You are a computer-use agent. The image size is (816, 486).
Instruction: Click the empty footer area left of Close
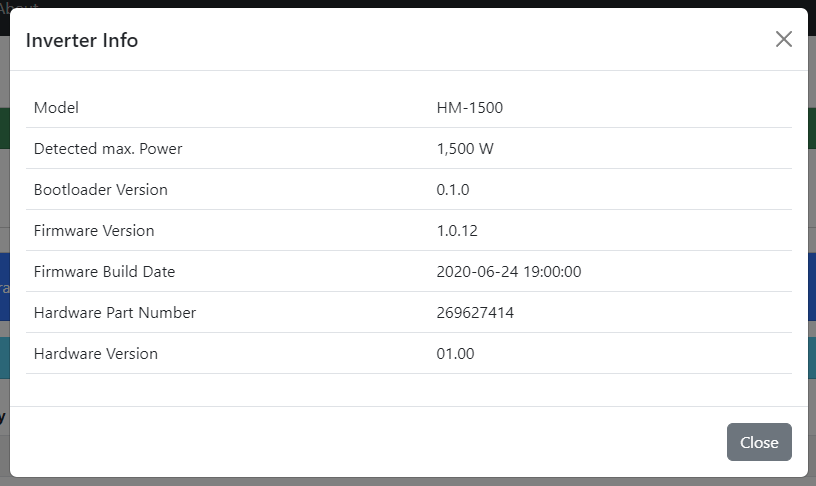[360, 442]
